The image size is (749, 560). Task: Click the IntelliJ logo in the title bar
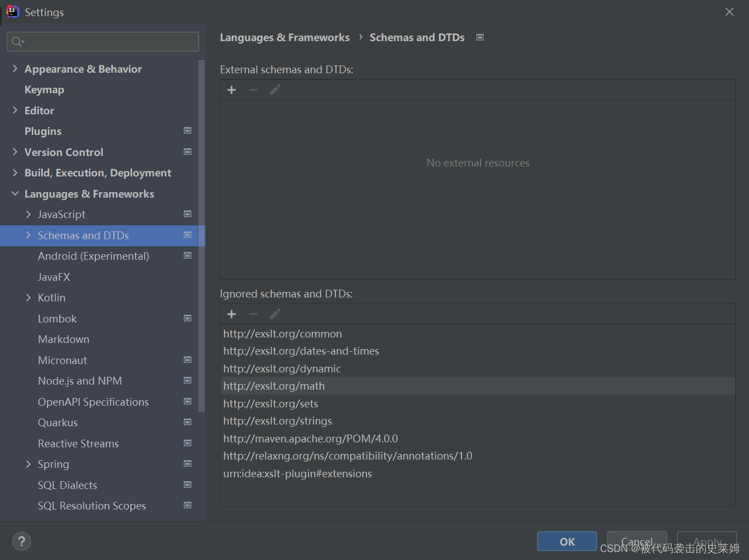click(x=12, y=12)
